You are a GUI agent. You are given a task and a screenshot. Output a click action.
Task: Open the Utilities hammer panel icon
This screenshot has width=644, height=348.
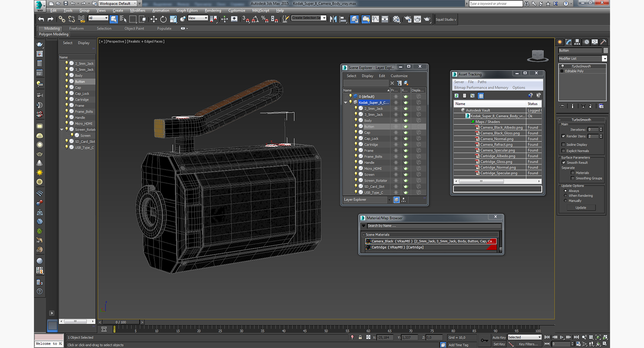603,42
